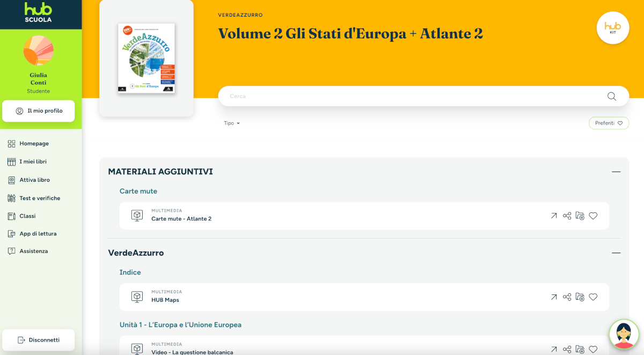Open the virtual assistant avatar
The height and width of the screenshot is (355, 644).
(624, 335)
